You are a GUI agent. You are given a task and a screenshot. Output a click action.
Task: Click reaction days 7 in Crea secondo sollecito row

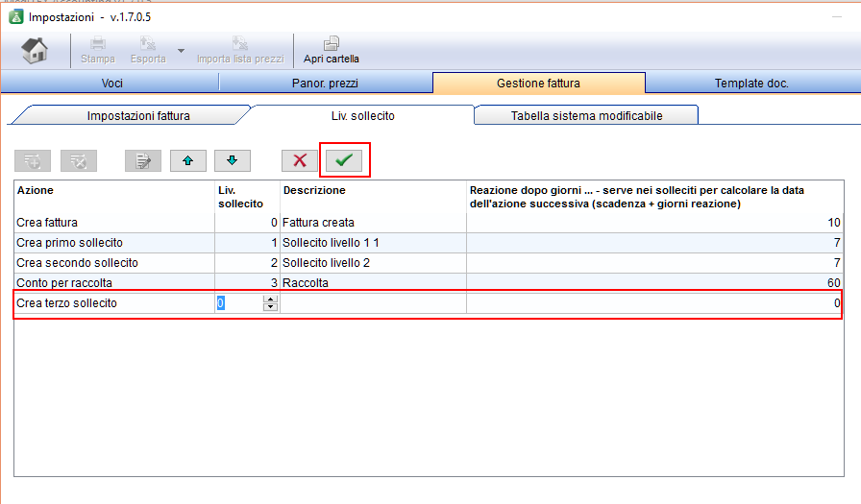pos(837,263)
